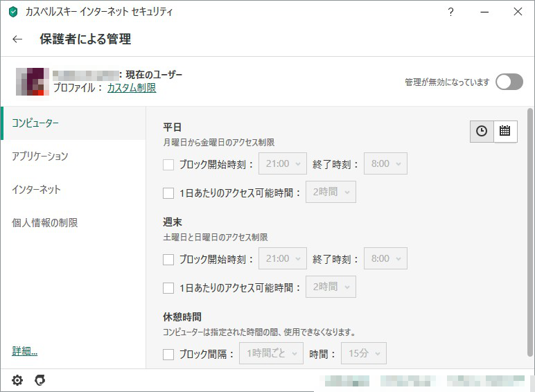The height and width of the screenshot is (392, 535).
Task: Select the 個人情報の制限 tab
Action: pos(73,222)
